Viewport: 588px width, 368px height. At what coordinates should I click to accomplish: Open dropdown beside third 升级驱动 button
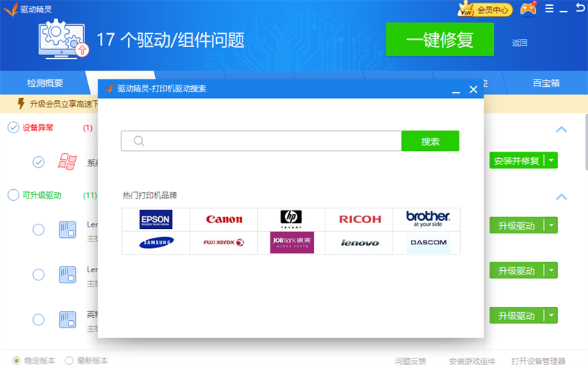pos(551,316)
